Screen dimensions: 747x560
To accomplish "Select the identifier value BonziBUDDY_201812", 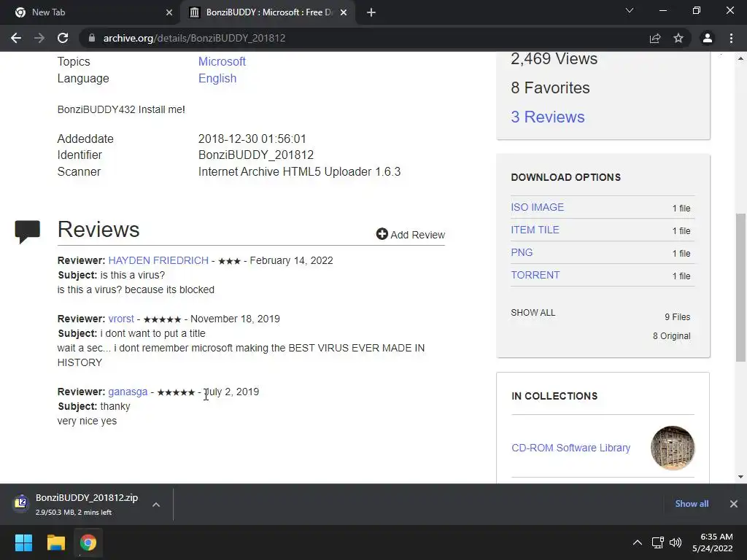I will click(256, 155).
